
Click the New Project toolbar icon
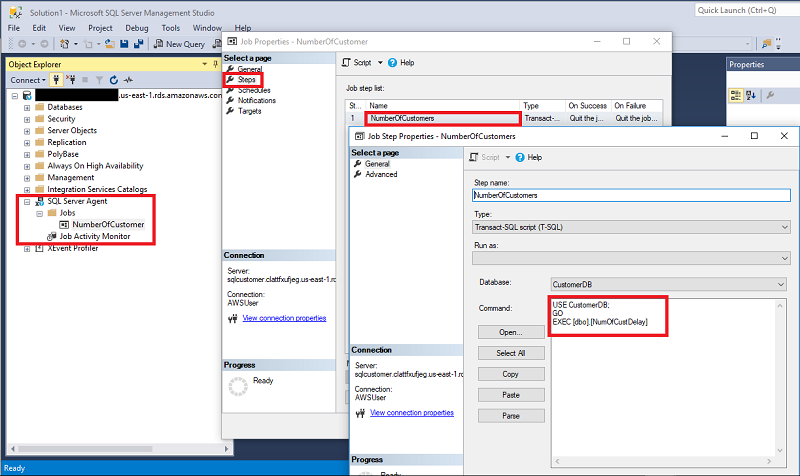pyautogui.click(x=64, y=44)
